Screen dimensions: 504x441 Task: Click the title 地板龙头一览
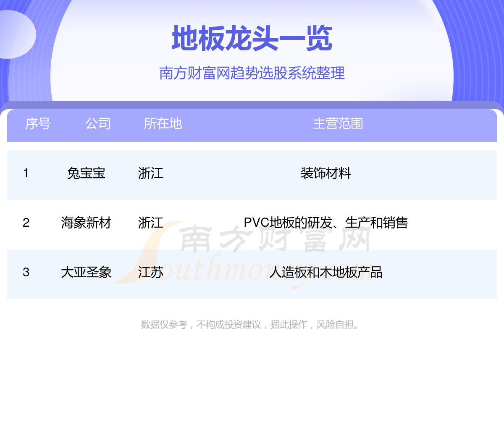tap(252, 39)
